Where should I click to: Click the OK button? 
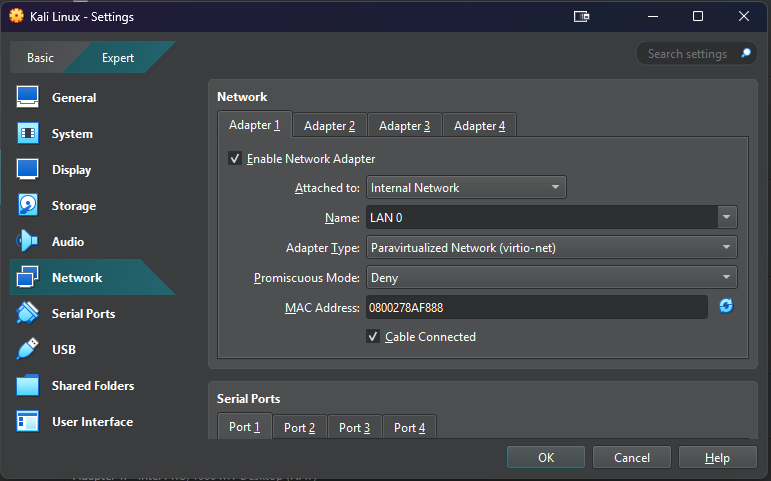pos(546,457)
